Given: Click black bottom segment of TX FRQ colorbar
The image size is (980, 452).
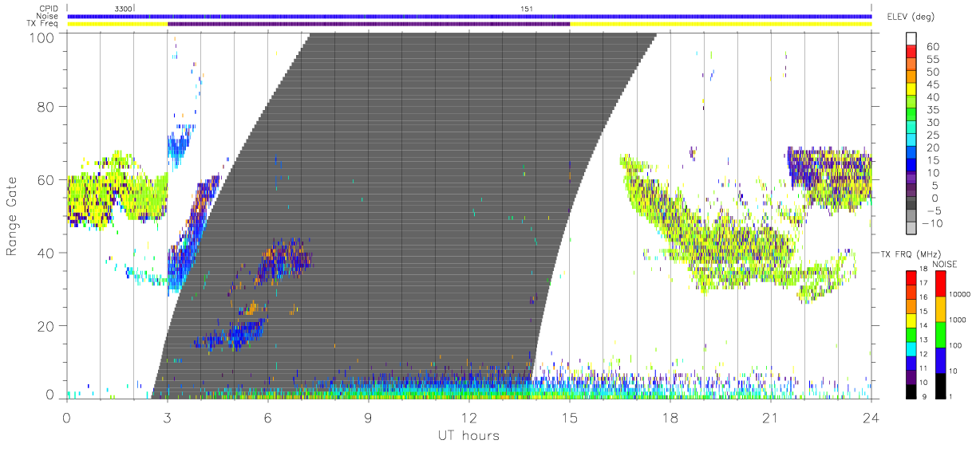Looking at the screenshot, I should point(911,390).
